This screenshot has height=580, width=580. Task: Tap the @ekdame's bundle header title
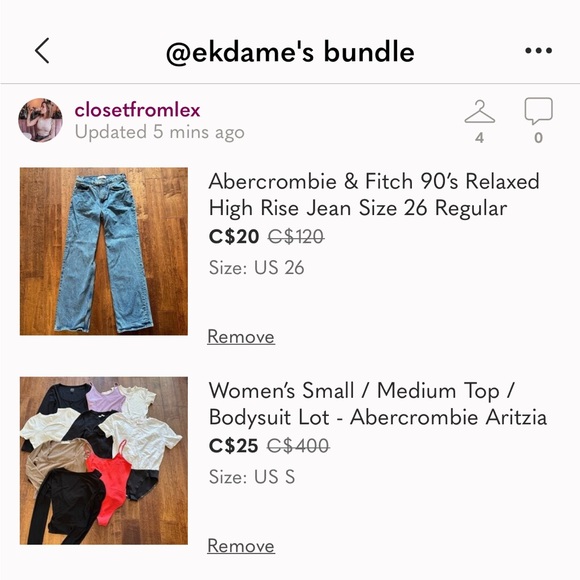pos(290,52)
